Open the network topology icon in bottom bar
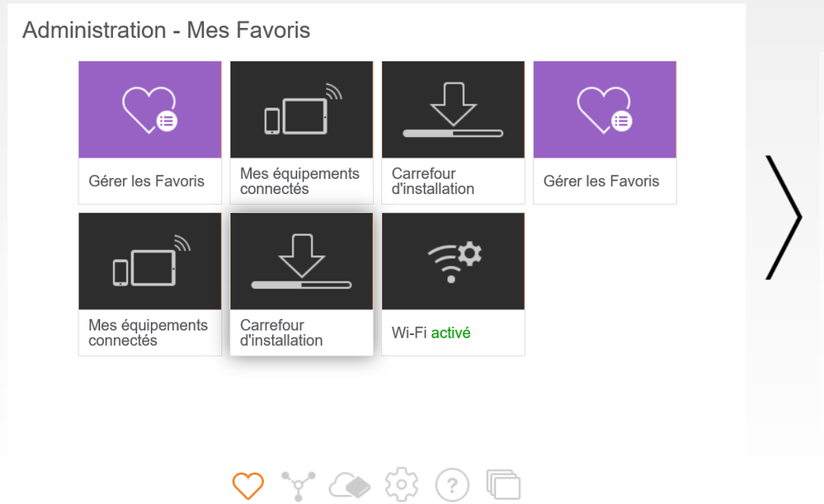This screenshot has width=824, height=504. point(297,485)
